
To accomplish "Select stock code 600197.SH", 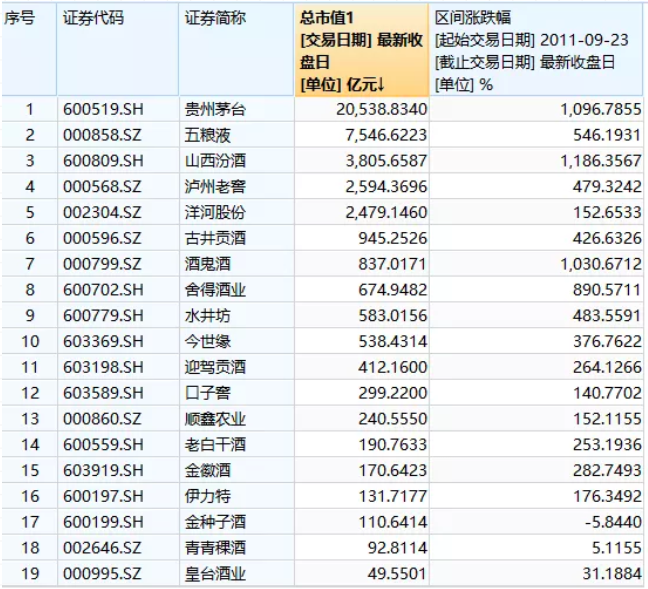I will [x=103, y=496].
